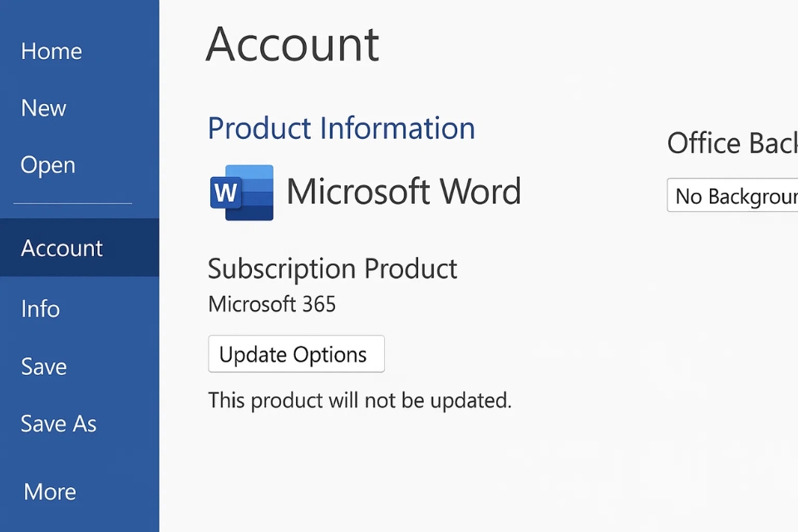Click the Account page heading
Image resolution: width=798 pixels, height=532 pixels.
coord(293,45)
